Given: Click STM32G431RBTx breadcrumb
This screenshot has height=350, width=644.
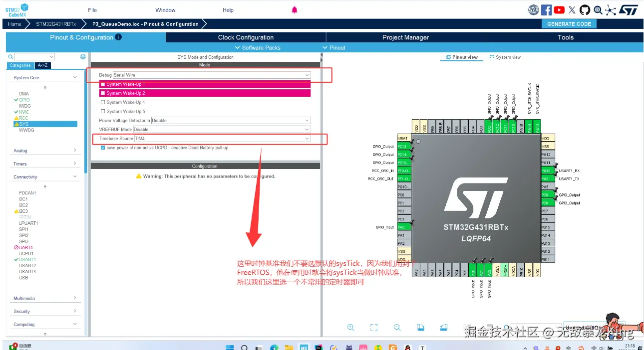Looking at the screenshot, I should point(56,24).
